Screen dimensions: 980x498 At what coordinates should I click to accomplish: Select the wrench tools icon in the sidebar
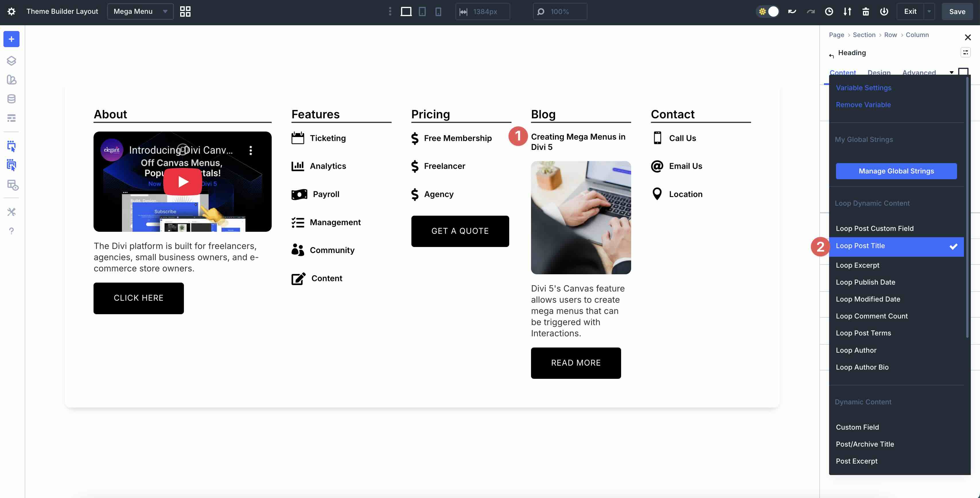click(11, 212)
